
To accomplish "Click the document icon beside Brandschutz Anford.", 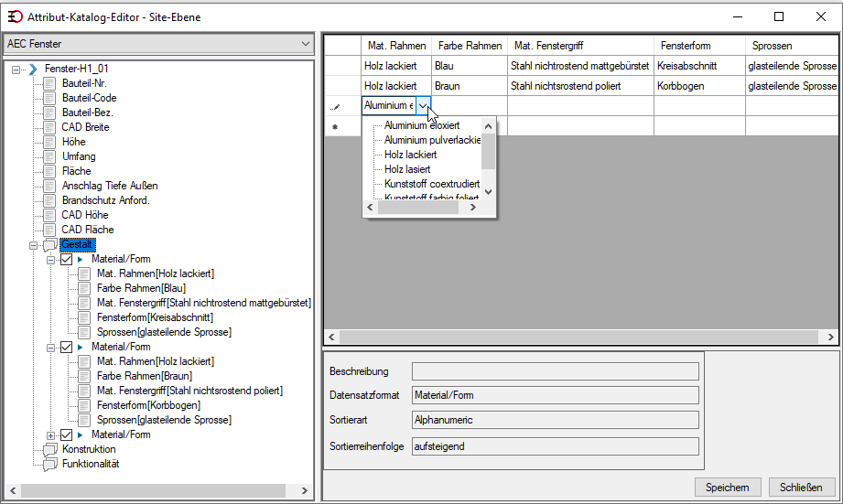I will click(49, 200).
